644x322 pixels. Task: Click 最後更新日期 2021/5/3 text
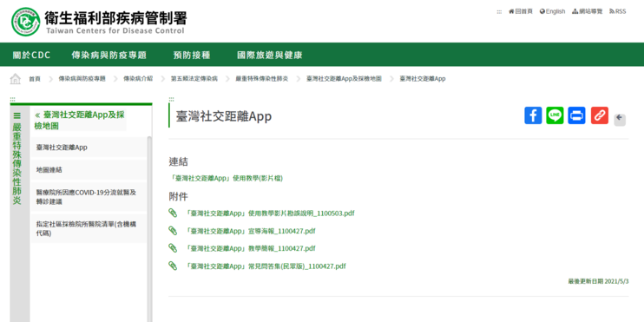coord(598,281)
